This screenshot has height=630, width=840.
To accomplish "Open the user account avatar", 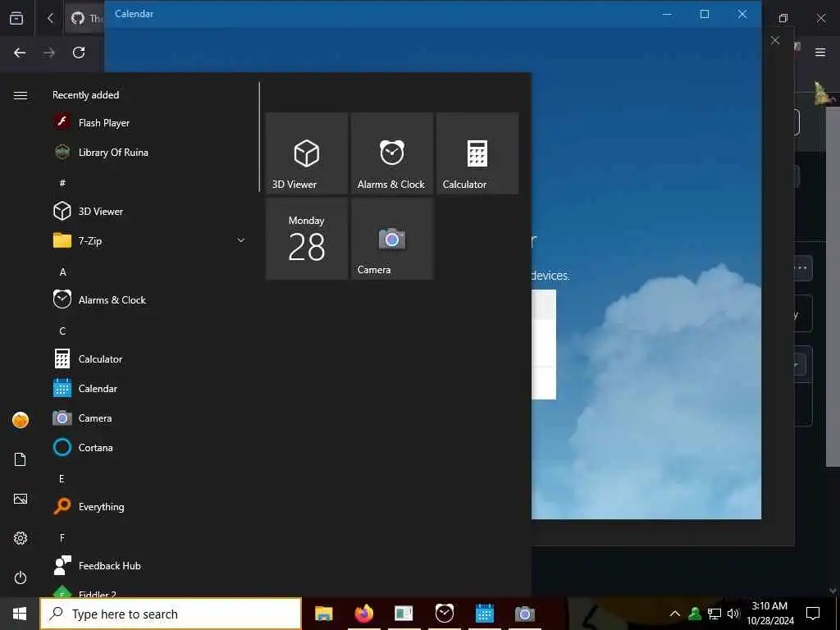I will tap(21, 420).
